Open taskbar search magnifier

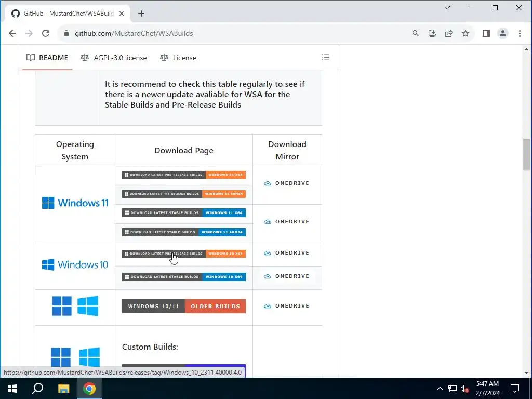[37, 389]
